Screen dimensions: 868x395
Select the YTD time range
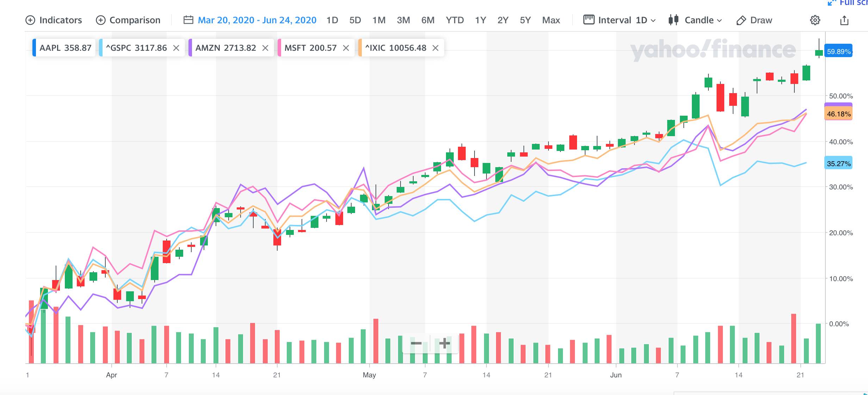[x=455, y=20]
